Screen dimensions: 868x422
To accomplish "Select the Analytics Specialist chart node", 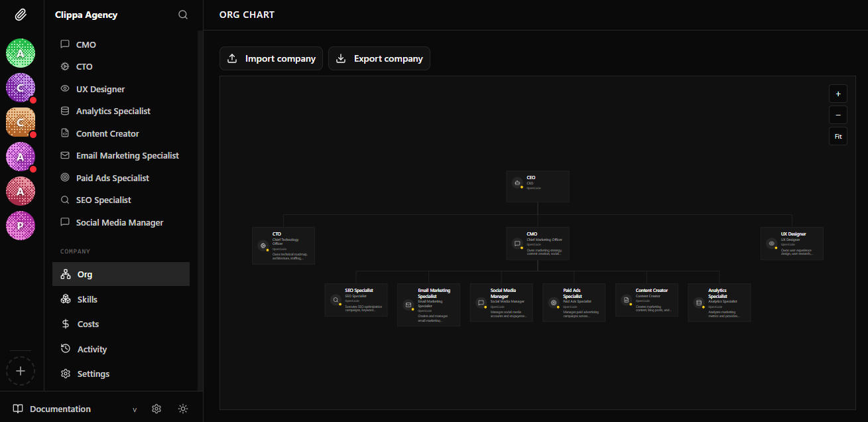I will 719,303.
